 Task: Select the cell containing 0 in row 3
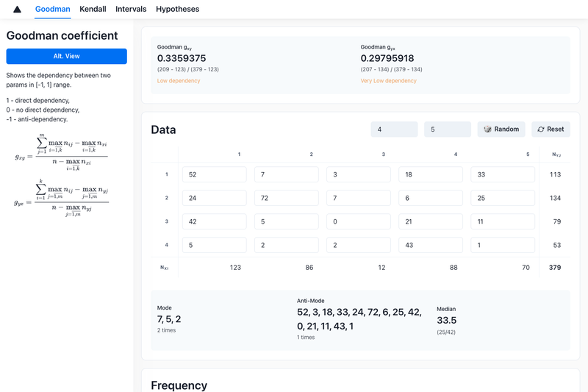(x=359, y=221)
